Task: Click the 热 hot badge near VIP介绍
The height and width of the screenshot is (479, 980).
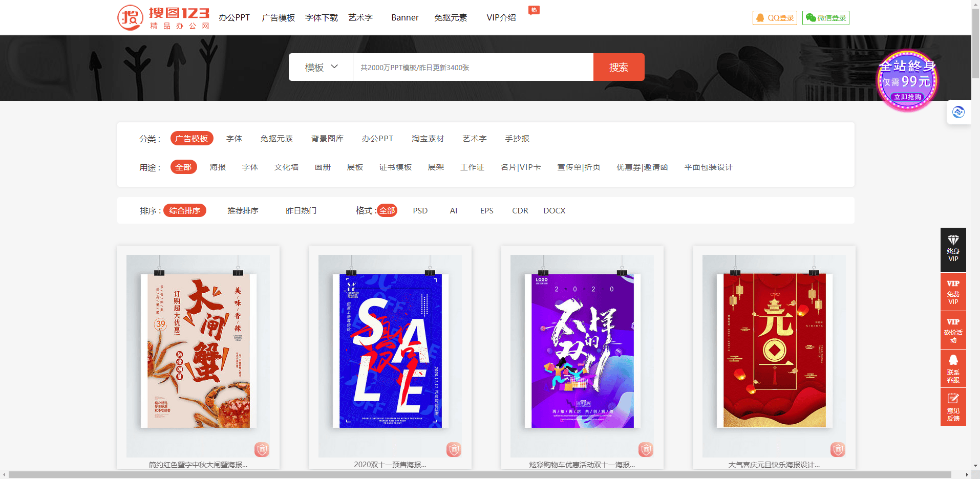Action: pyautogui.click(x=534, y=10)
